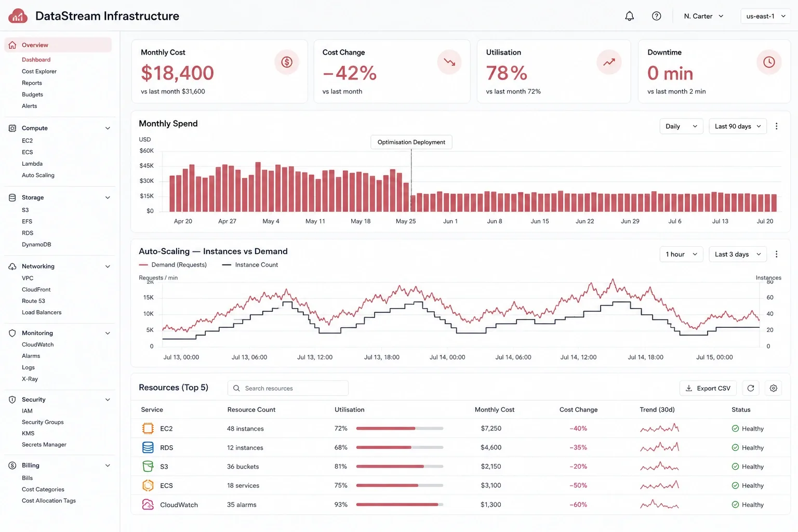
Task: Click the Networking cloud icon in sidebar
Action: point(12,266)
